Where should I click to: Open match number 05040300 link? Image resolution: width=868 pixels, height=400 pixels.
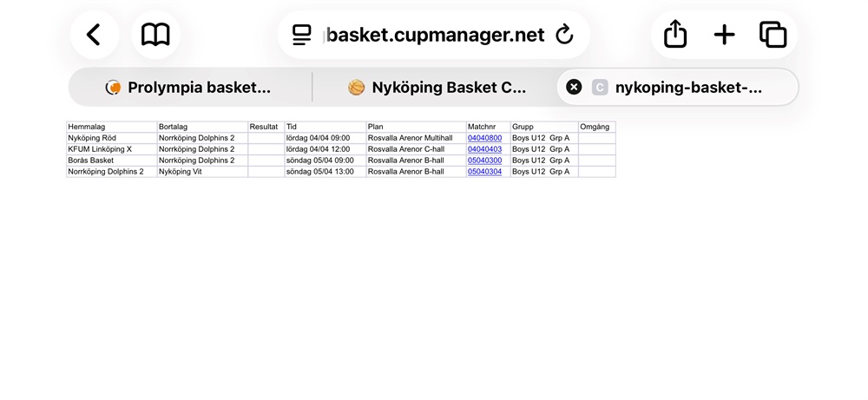click(x=484, y=161)
